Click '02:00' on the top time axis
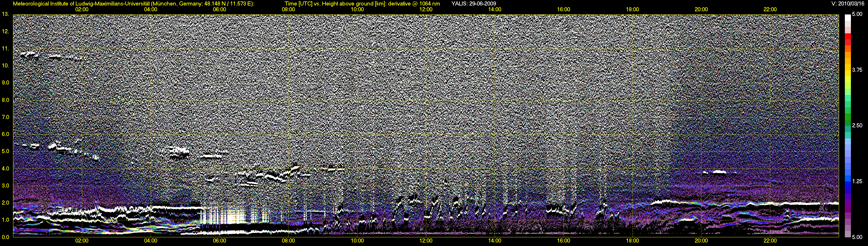Image resolution: width=868 pixels, height=246 pixels. 82,10
